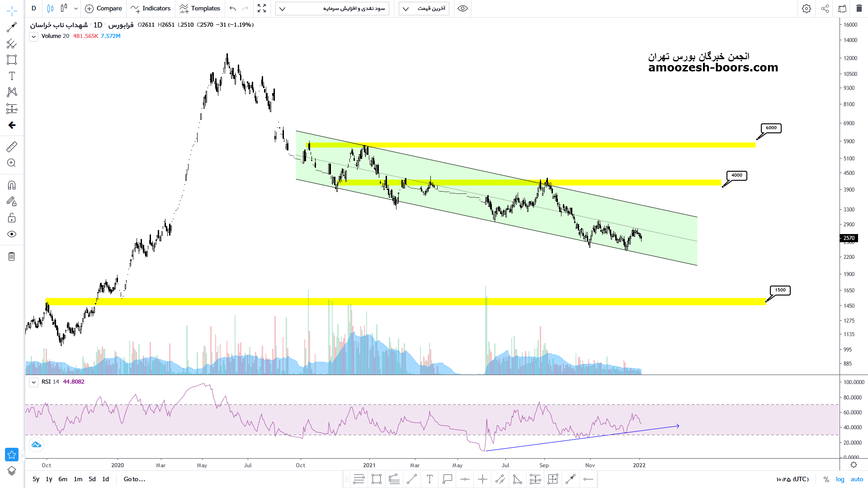Select the trend line drawing tool
This screenshot has width=868, height=488.
(x=12, y=27)
